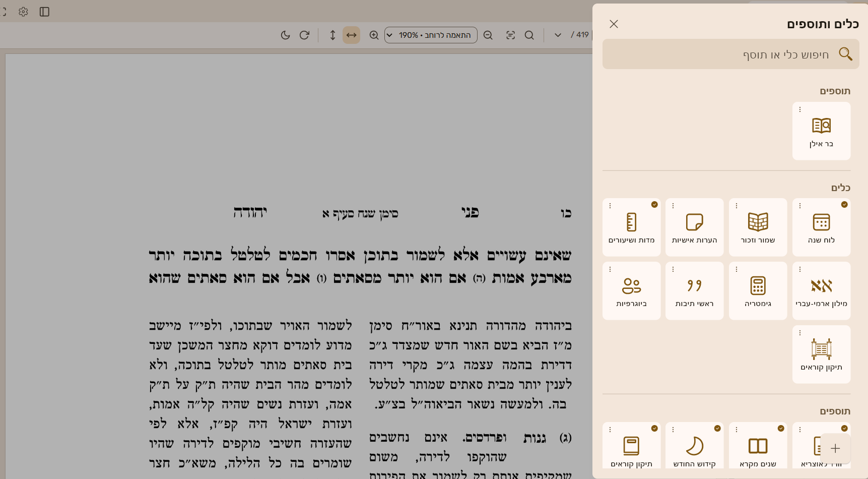
Task: Open the ביוגרפיות biographies tool
Action: (x=631, y=291)
